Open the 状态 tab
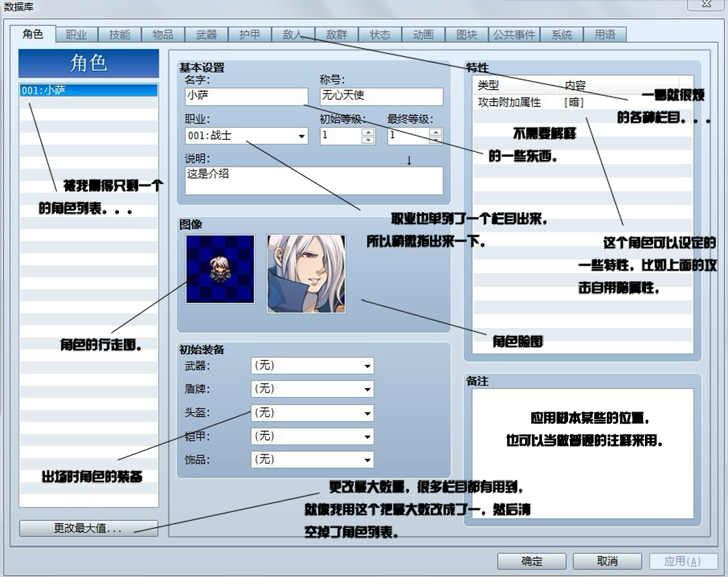The height and width of the screenshot is (577, 728). (x=380, y=35)
